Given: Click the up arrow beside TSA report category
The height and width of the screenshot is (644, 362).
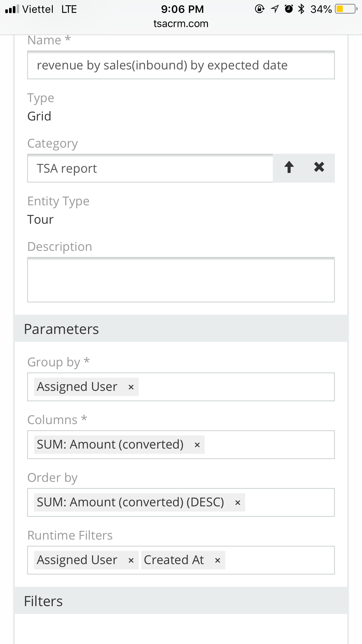Looking at the screenshot, I should click(289, 167).
